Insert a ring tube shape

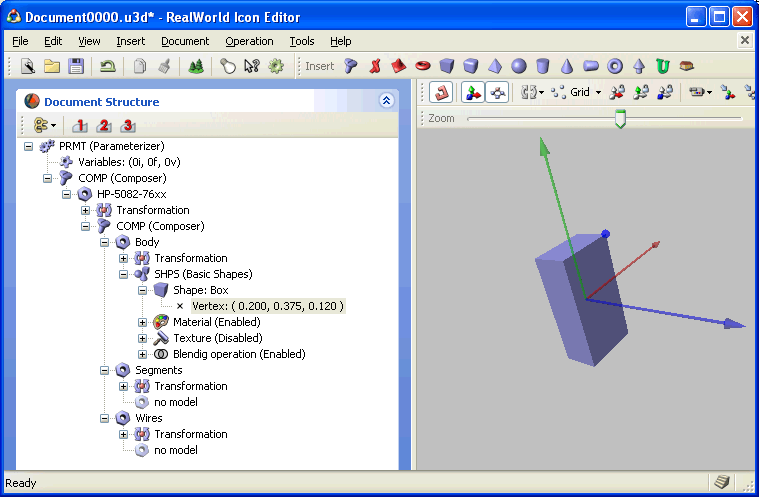pyautogui.click(x=615, y=66)
